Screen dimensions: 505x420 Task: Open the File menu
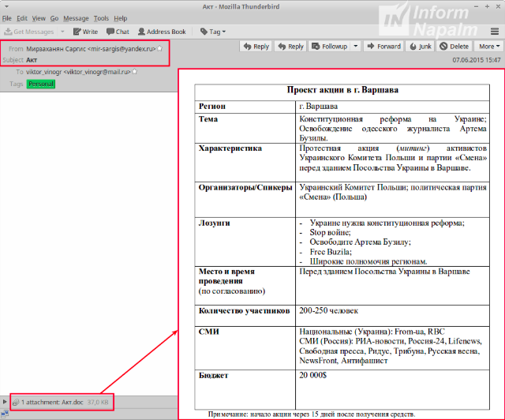[x=7, y=18]
